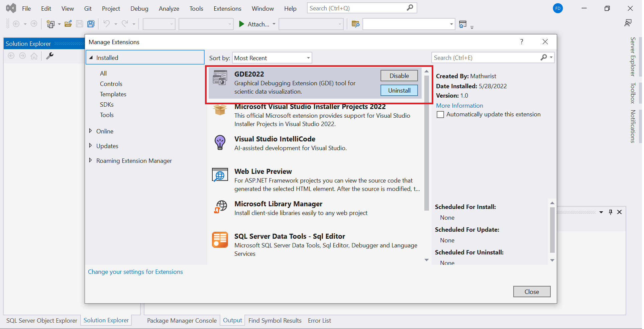Click the scheduled details panel scrollbar

552,230
